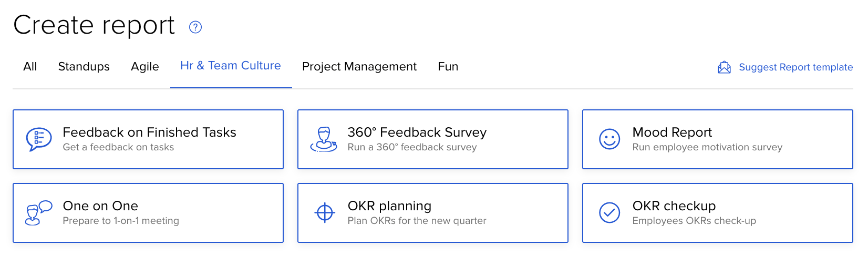The width and height of the screenshot is (868, 266).
Task: Click the Suggest Report template envelope icon
Action: point(724,67)
